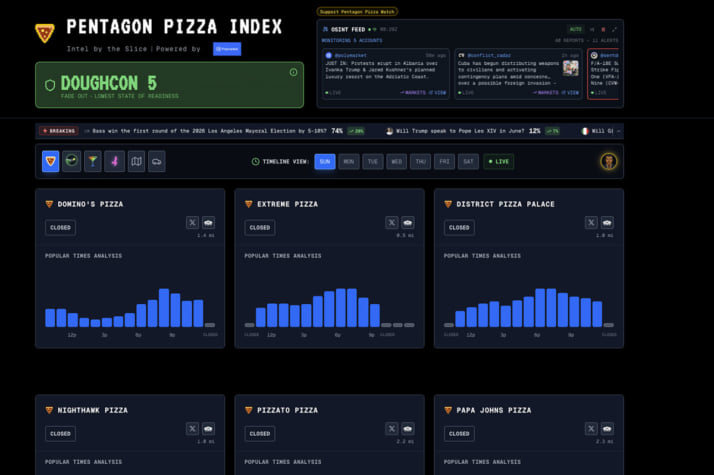Click the Extreme Pizza card title
Image resolution: width=714 pixels, height=475 pixels.
(287, 204)
